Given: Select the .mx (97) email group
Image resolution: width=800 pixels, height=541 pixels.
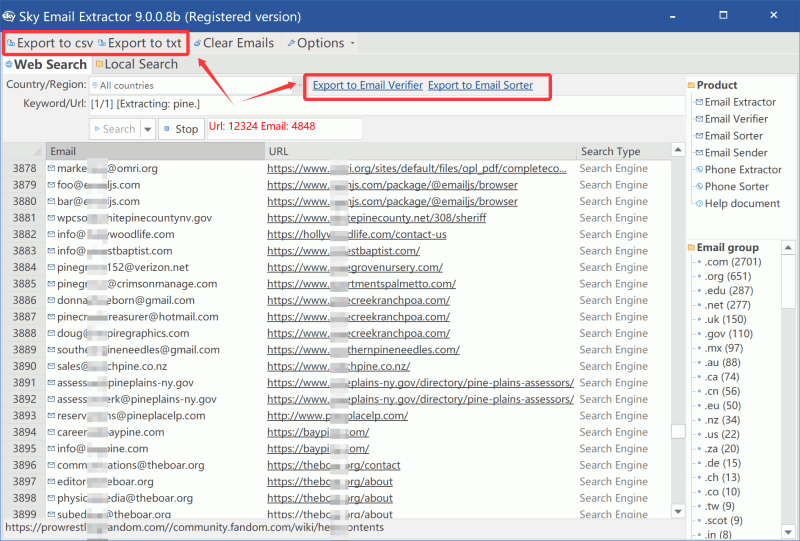Looking at the screenshot, I should click(723, 348).
